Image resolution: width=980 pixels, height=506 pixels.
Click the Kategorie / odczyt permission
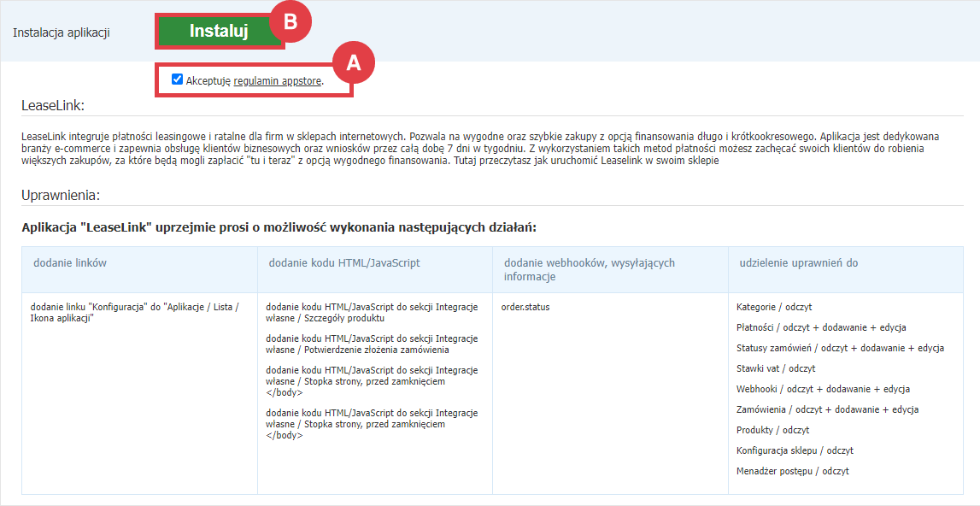point(772,307)
